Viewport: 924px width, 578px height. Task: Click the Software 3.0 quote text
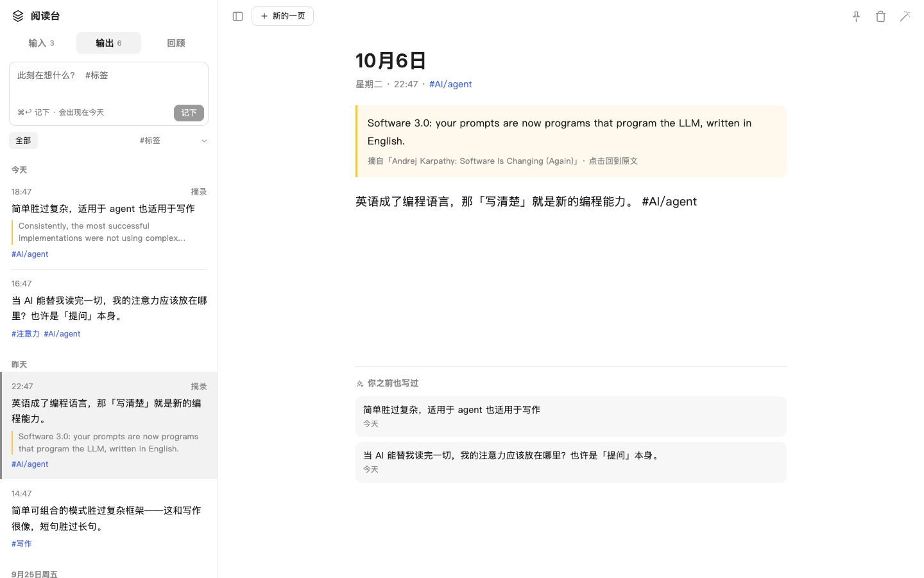(x=560, y=132)
